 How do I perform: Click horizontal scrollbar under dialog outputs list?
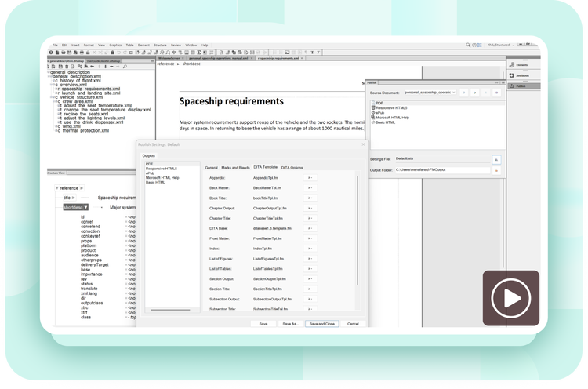tap(170, 310)
